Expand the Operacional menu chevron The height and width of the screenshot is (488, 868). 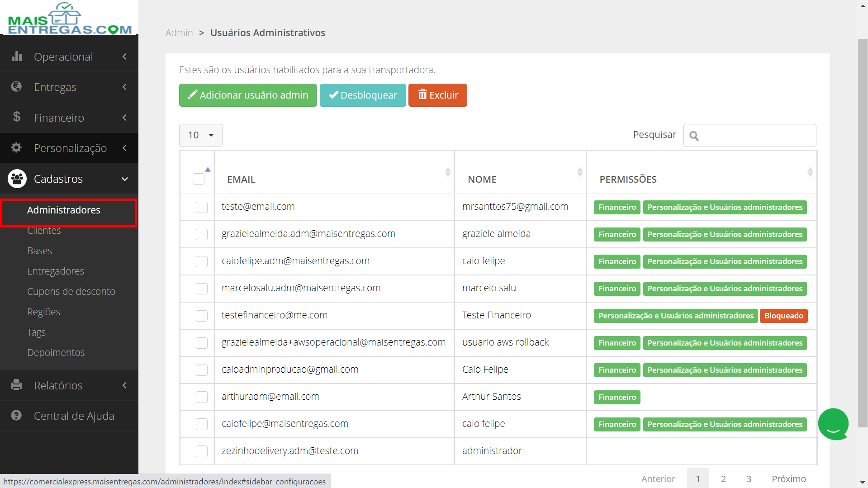(124, 57)
